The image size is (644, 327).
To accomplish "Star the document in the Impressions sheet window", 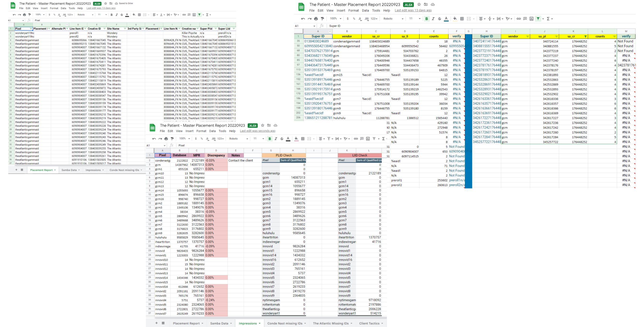I will tap(263, 125).
